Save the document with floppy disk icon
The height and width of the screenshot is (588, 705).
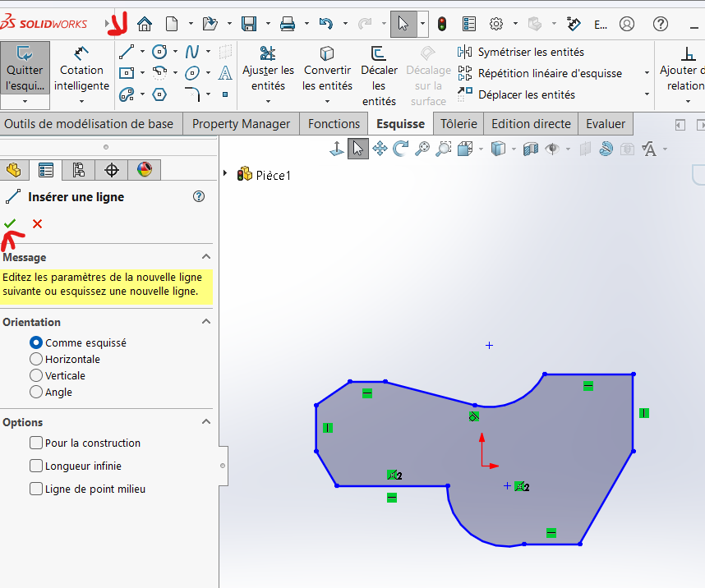coord(249,23)
